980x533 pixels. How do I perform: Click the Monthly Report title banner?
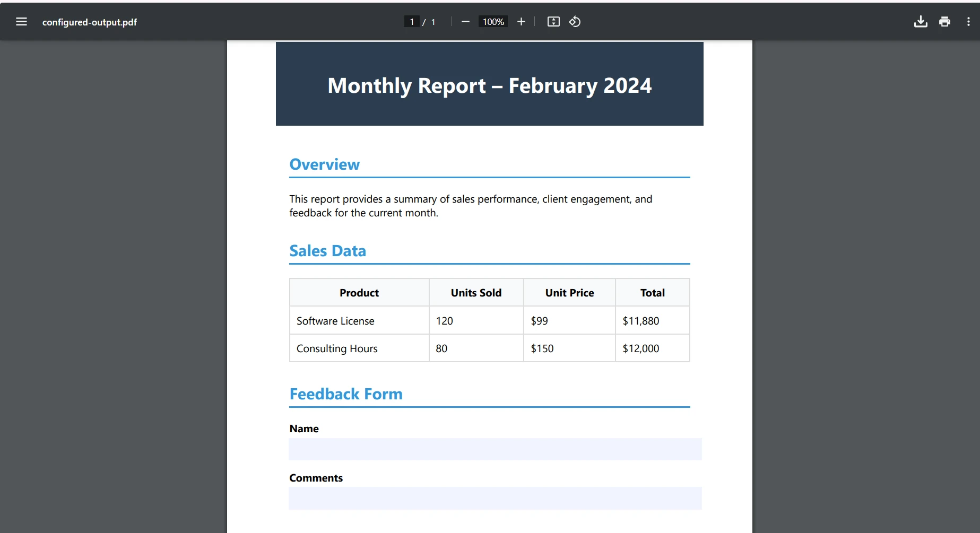coord(489,85)
